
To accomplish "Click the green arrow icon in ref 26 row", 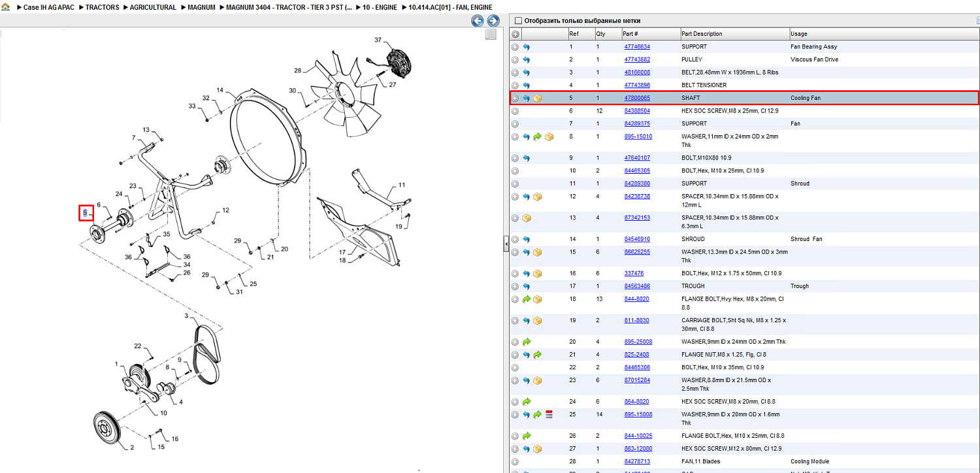I will (x=527, y=436).
